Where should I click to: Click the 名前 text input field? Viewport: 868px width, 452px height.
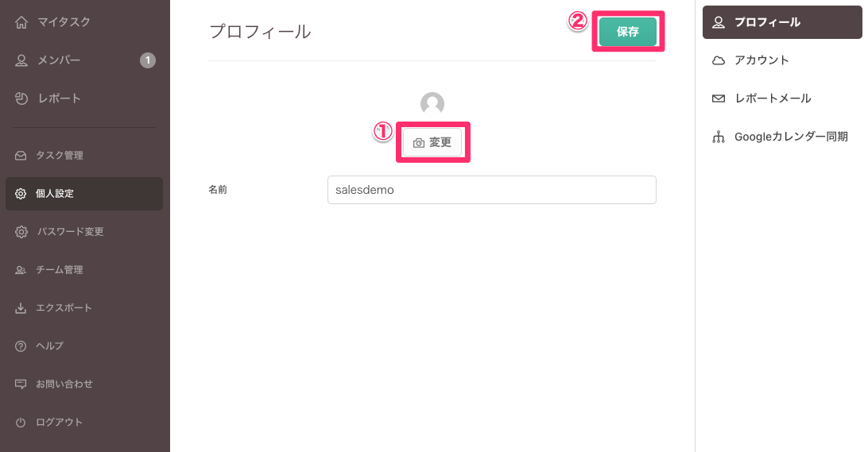click(x=491, y=190)
